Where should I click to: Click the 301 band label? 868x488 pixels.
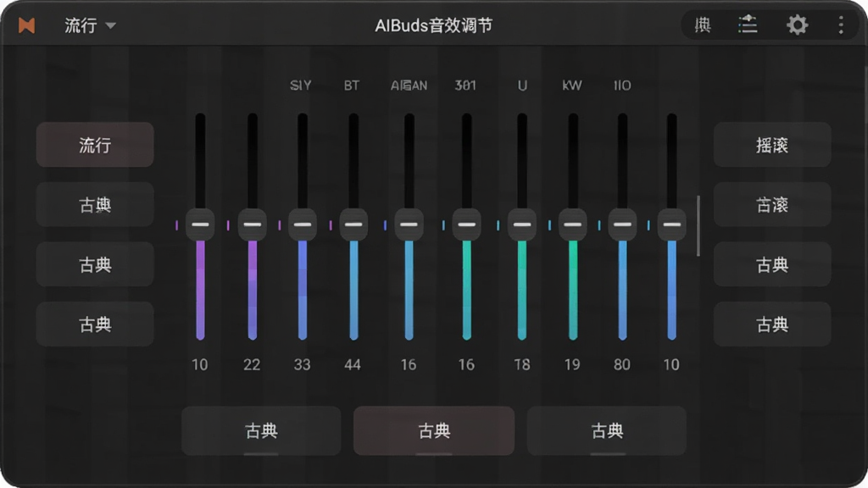pyautogui.click(x=465, y=86)
